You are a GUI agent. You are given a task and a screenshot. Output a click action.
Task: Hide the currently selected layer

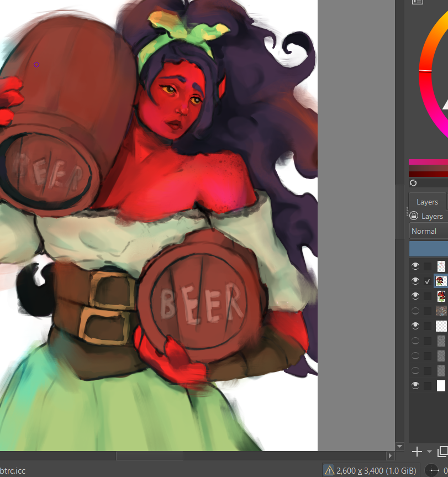[x=415, y=281]
